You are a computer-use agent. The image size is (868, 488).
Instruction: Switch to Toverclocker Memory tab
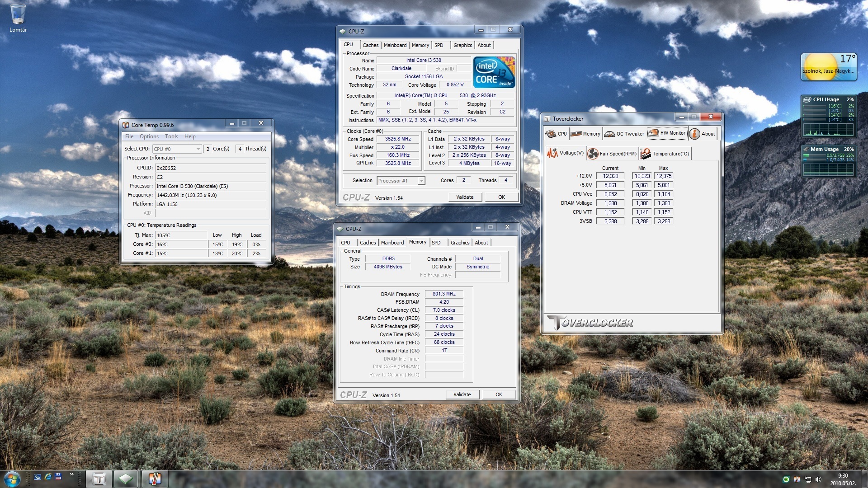pyautogui.click(x=585, y=134)
